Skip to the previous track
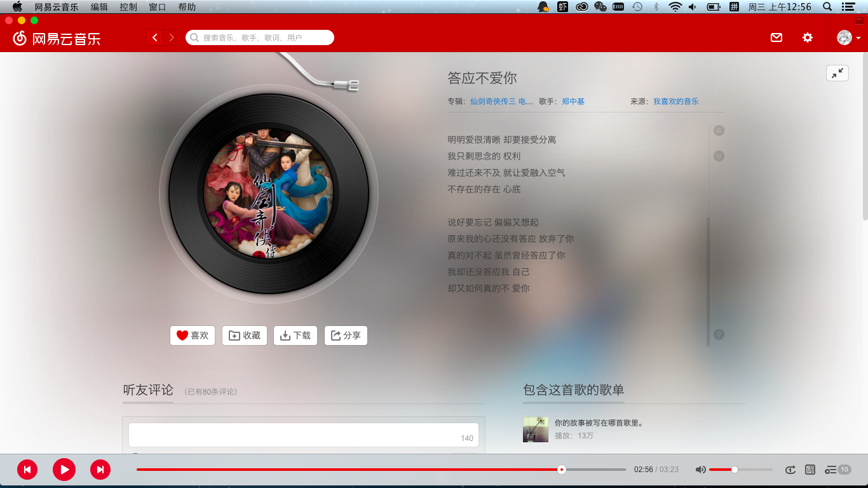This screenshot has width=868, height=488. point(27,470)
